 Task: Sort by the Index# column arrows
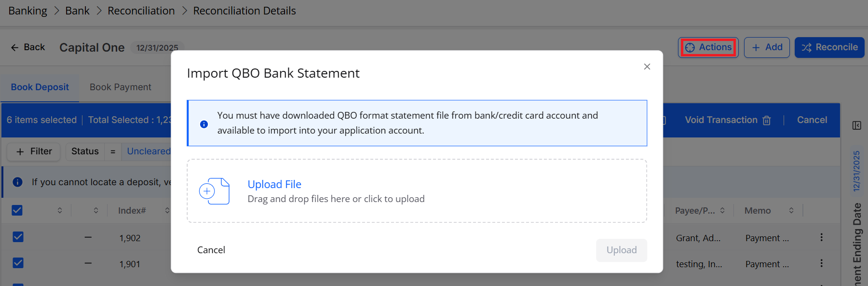(167, 210)
